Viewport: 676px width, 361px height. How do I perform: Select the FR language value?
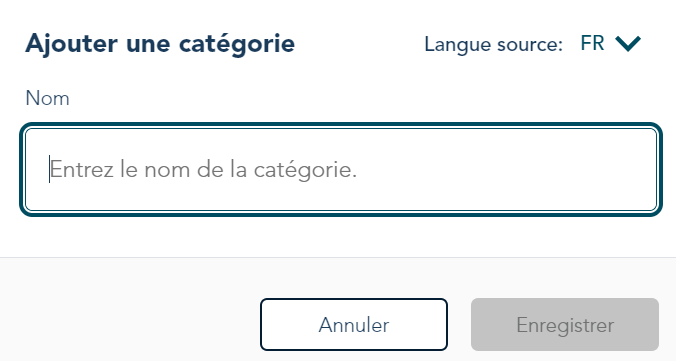tap(592, 43)
